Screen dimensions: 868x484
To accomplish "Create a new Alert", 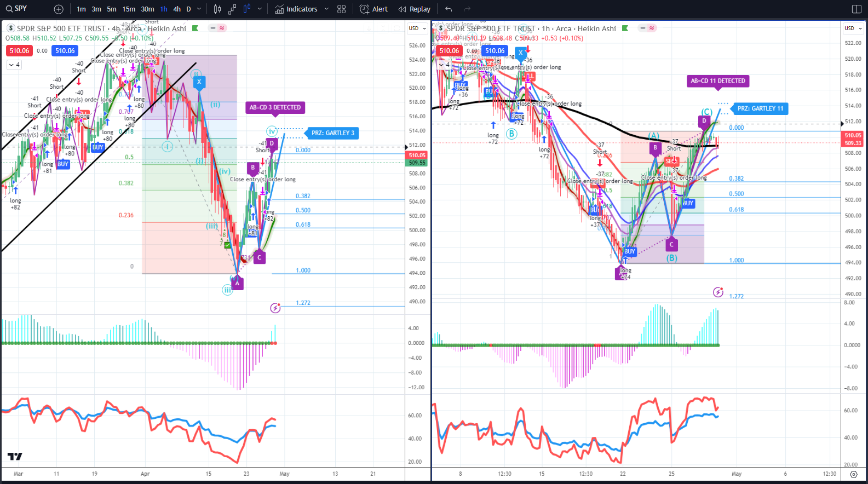I will (x=373, y=9).
